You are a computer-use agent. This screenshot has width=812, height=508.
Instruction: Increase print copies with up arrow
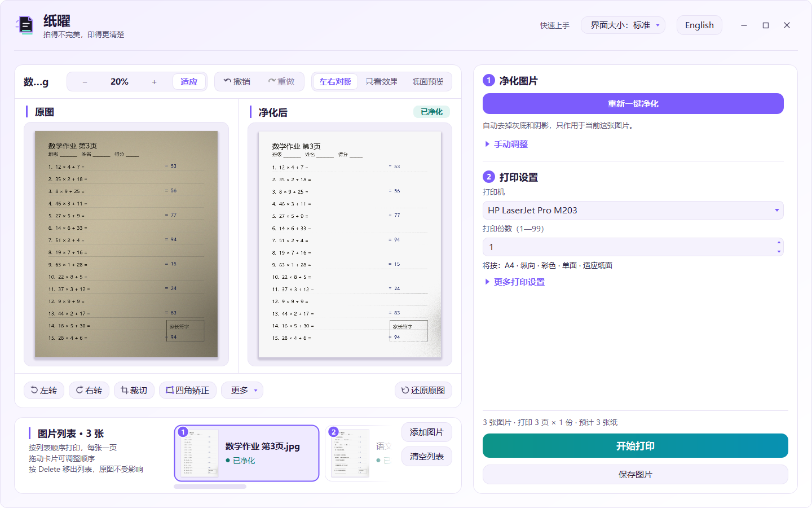tap(779, 243)
